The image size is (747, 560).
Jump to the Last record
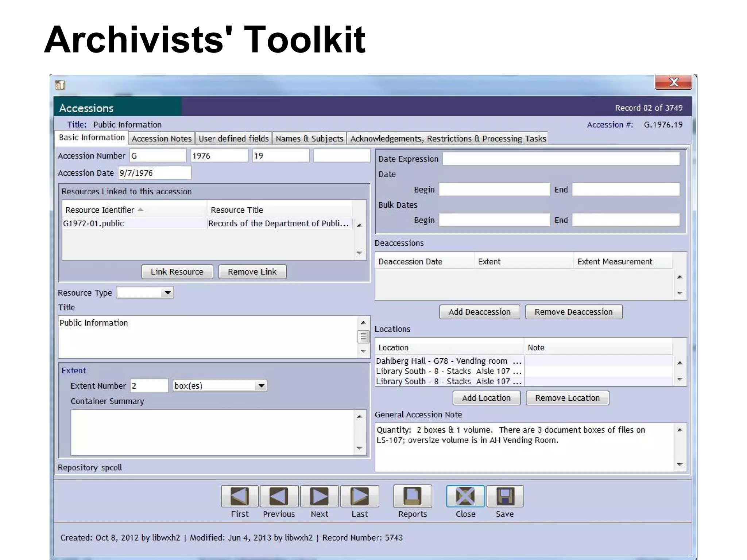(360, 496)
